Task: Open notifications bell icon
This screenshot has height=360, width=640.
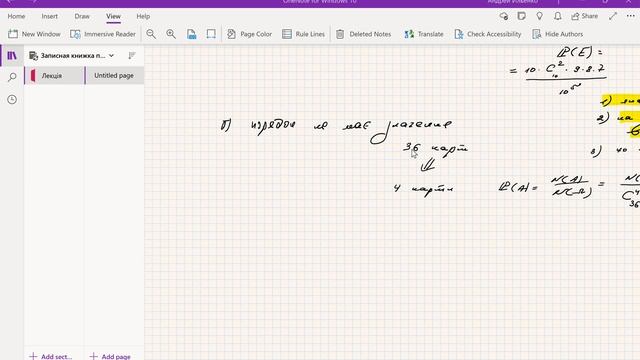Action: pos(558,16)
